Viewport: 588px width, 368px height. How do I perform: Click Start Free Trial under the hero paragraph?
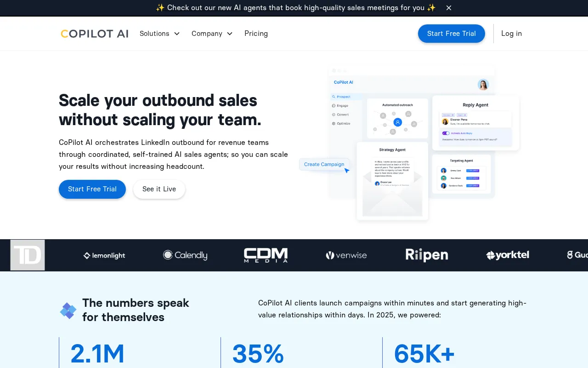pos(92,189)
